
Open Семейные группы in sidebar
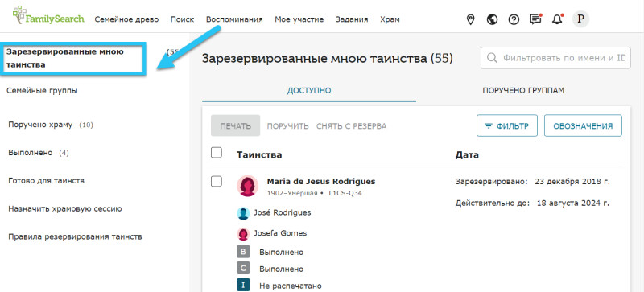pos(43,90)
